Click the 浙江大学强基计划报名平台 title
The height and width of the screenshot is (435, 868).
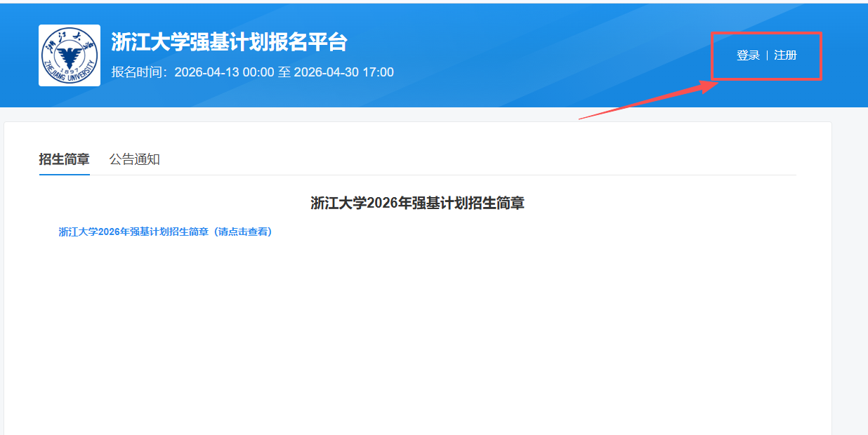229,42
